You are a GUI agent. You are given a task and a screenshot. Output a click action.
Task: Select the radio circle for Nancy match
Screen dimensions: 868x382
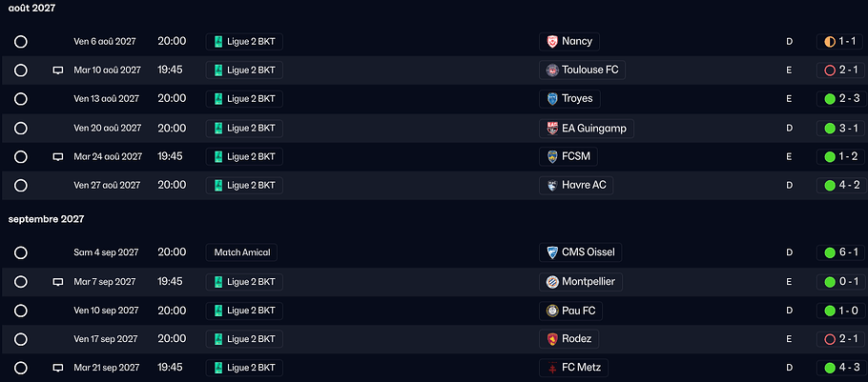click(21, 42)
